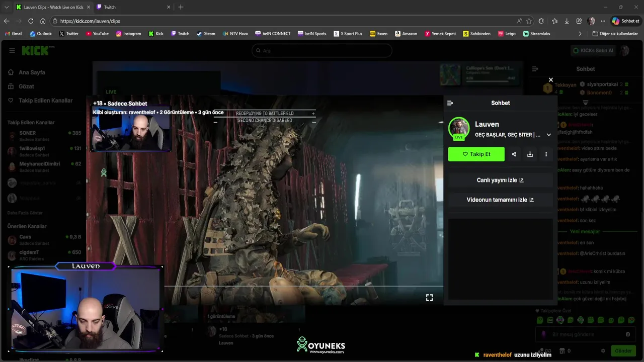The width and height of the screenshot is (644, 362).
Task: Close the clip popup with the X
Action: [x=550, y=80]
